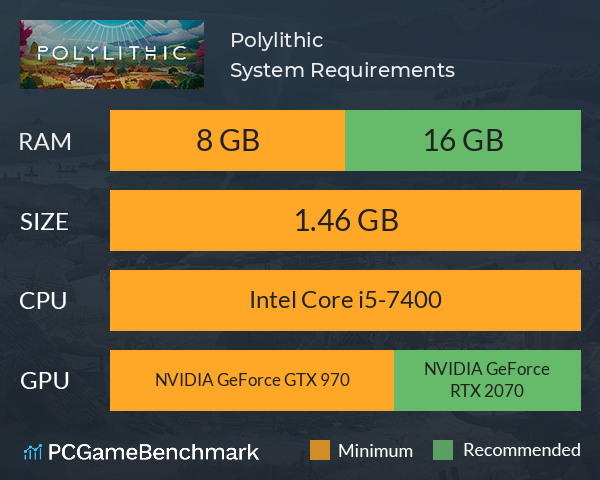Screen dimensions: 600x480
Task: Click the Intel Core i5-7400 CPU bar
Action: tap(345, 300)
